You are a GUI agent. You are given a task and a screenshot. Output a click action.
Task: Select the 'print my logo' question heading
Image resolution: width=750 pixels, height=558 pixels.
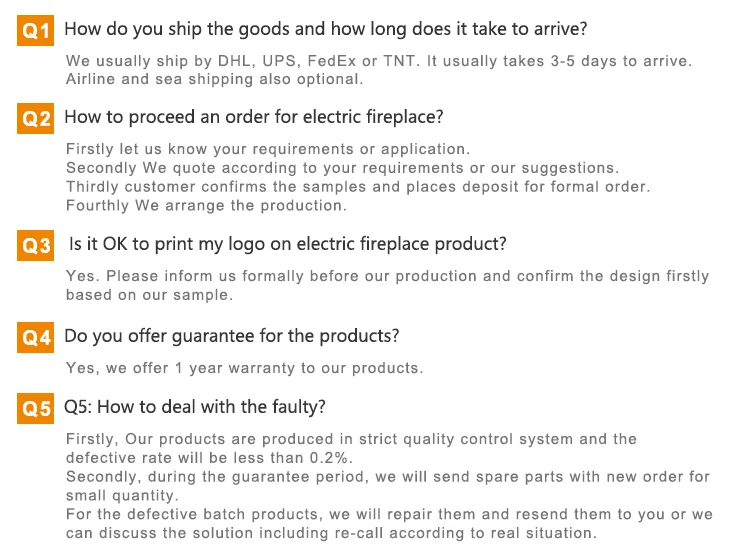point(287,244)
